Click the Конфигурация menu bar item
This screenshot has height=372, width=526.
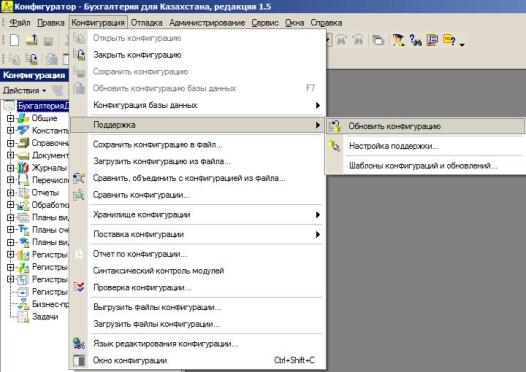pyautogui.click(x=98, y=22)
